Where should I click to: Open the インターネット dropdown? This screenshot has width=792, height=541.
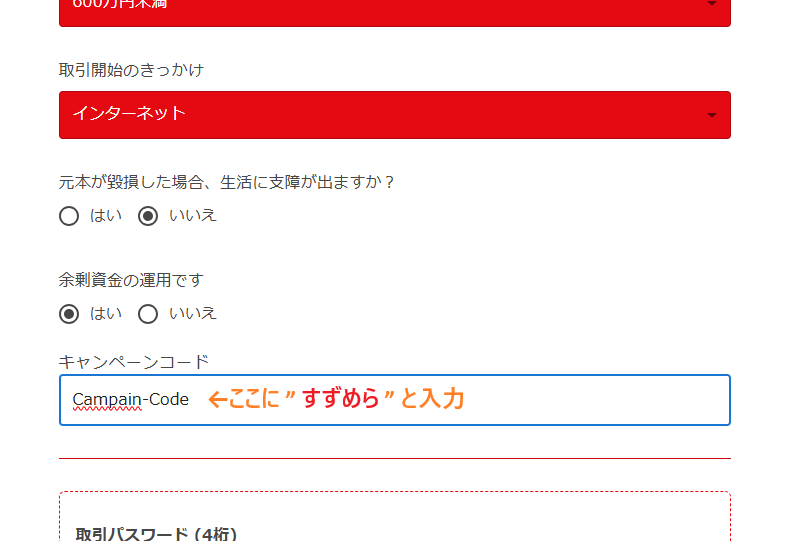pyautogui.click(x=394, y=115)
